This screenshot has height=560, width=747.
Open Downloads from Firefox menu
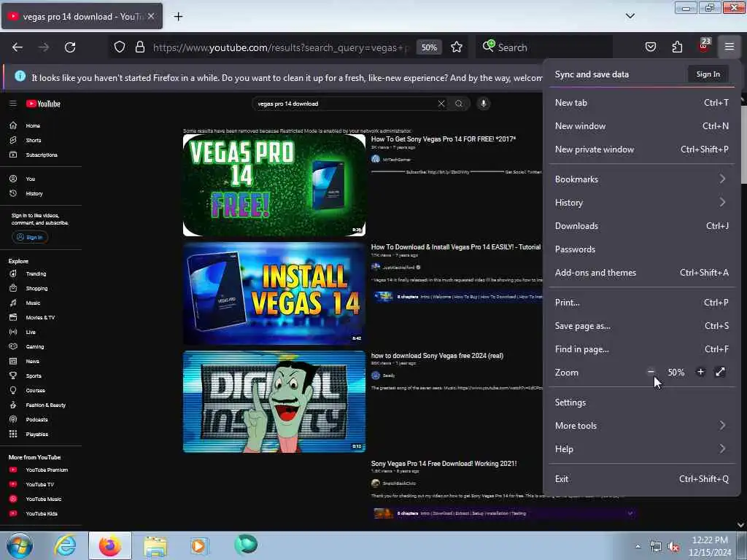(641, 226)
